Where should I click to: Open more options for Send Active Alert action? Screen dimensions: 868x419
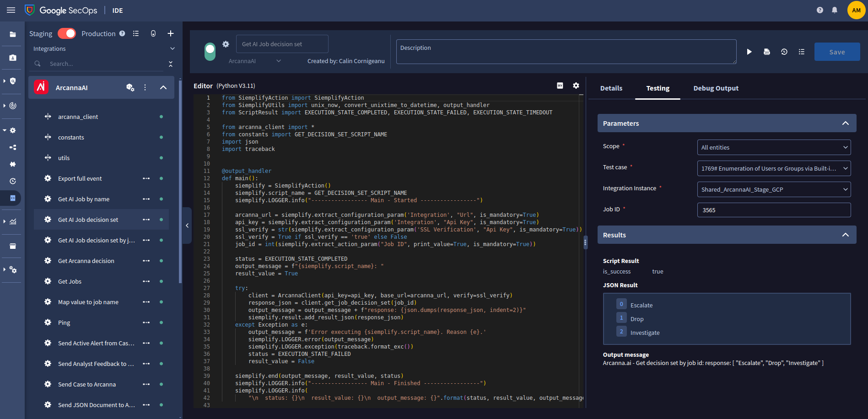tap(146, 343)
